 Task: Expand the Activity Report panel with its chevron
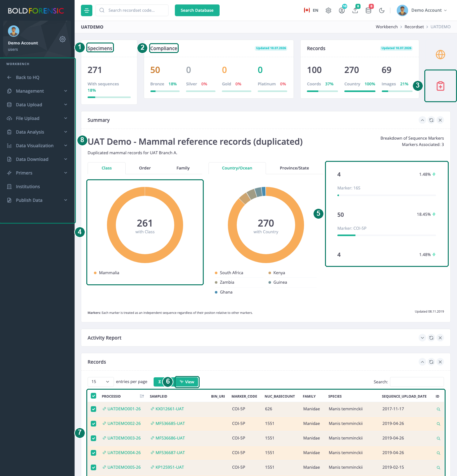point(422,338)
